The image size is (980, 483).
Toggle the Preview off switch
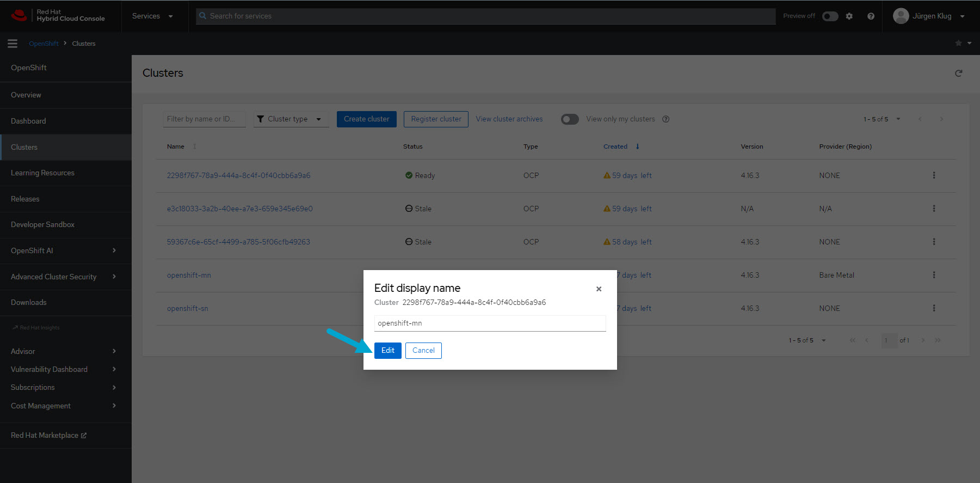tap(830, 16)
